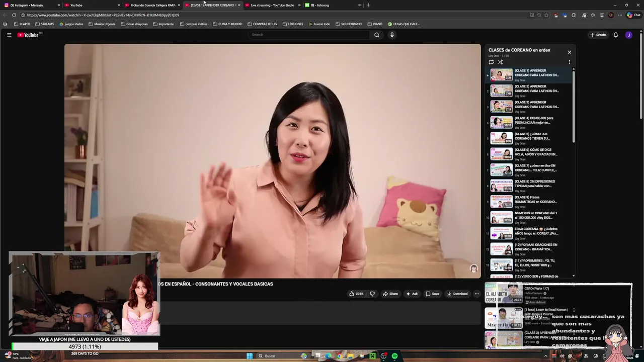
Task: Open File Explorer from taskbar
Action: 351,356
